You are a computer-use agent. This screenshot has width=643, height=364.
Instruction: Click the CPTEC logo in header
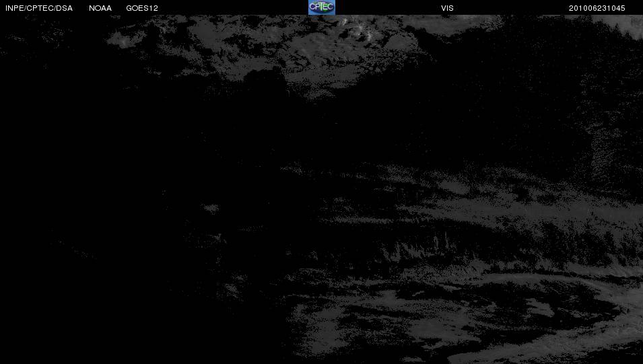[322, 7]
